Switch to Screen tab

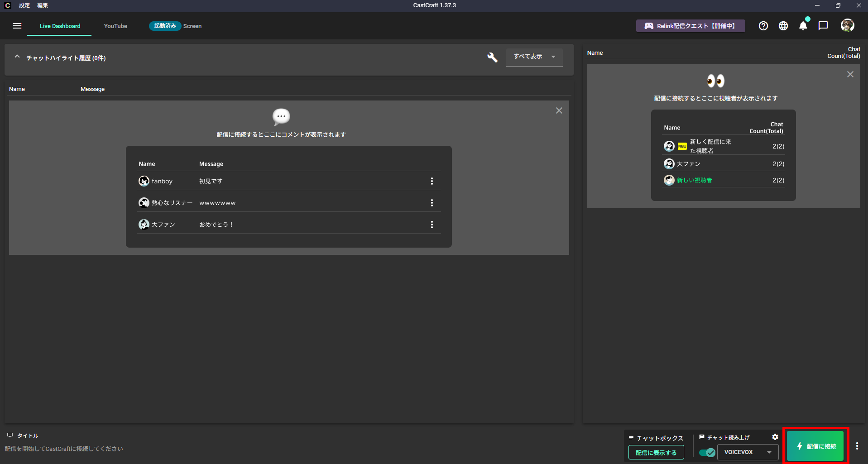point(192,26)
